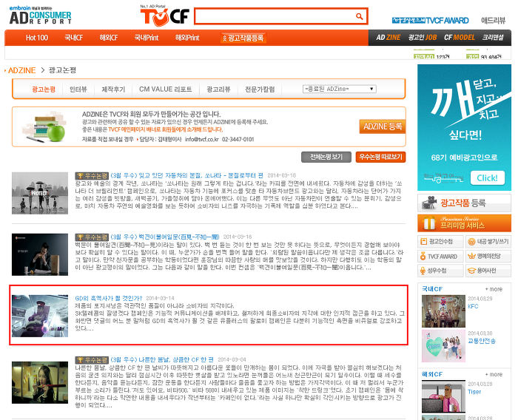Open 명예의전당 crown shortcut
The image size is (518, 420).
[488, 257]
